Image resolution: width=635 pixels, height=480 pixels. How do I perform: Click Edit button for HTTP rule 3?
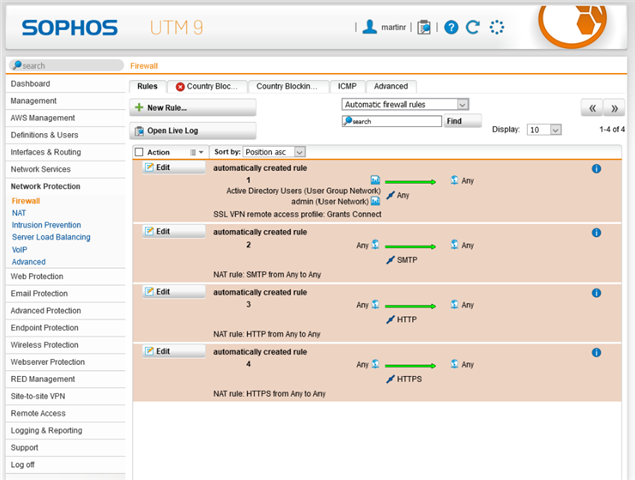point(174,292)
